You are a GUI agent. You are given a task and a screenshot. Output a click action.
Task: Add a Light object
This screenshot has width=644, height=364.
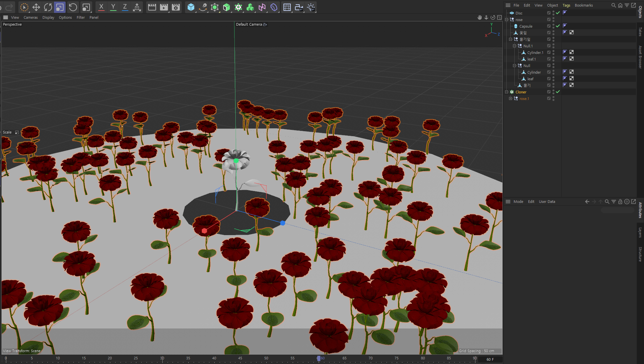click(311, 7)
